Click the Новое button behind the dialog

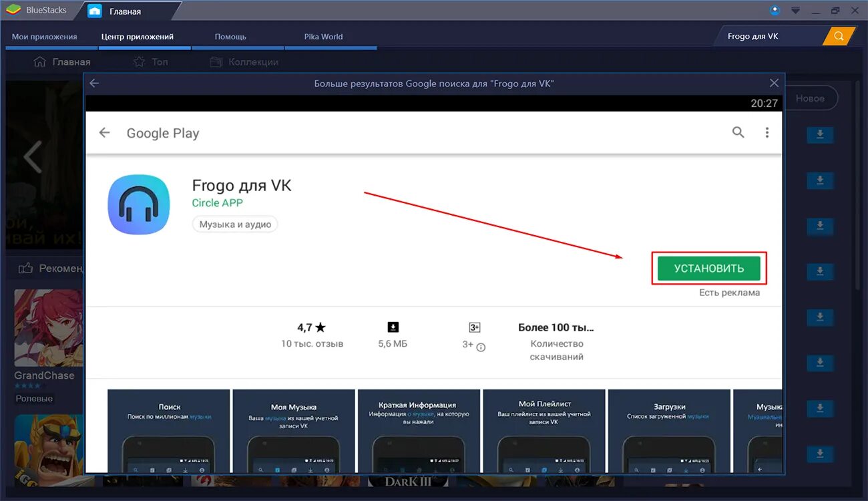point(811,98)
